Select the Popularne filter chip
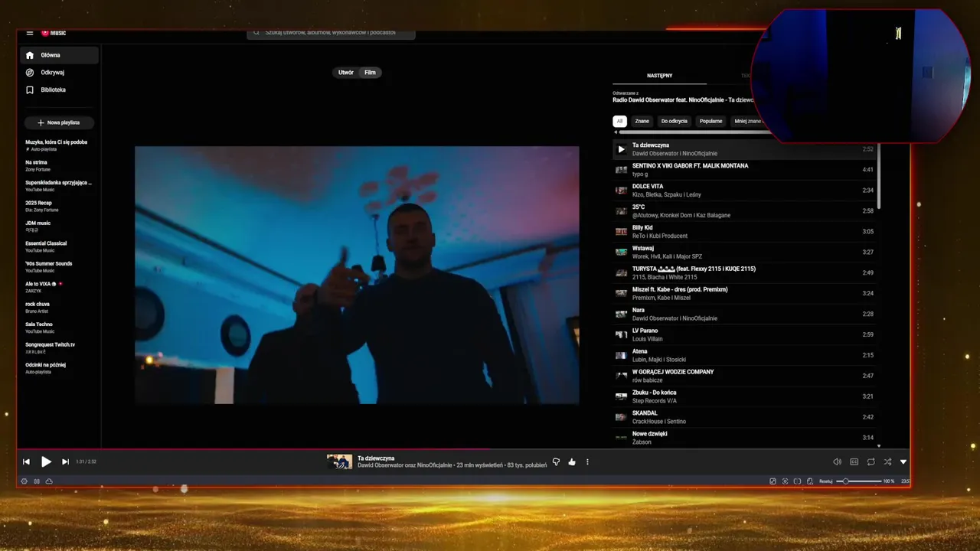 [710, 121]
